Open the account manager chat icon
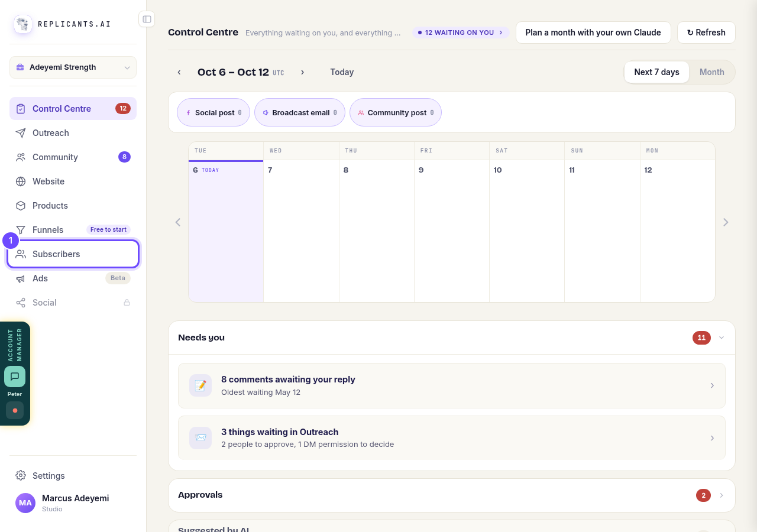Viewport: 757px width, 532px height. coord(15,377)
